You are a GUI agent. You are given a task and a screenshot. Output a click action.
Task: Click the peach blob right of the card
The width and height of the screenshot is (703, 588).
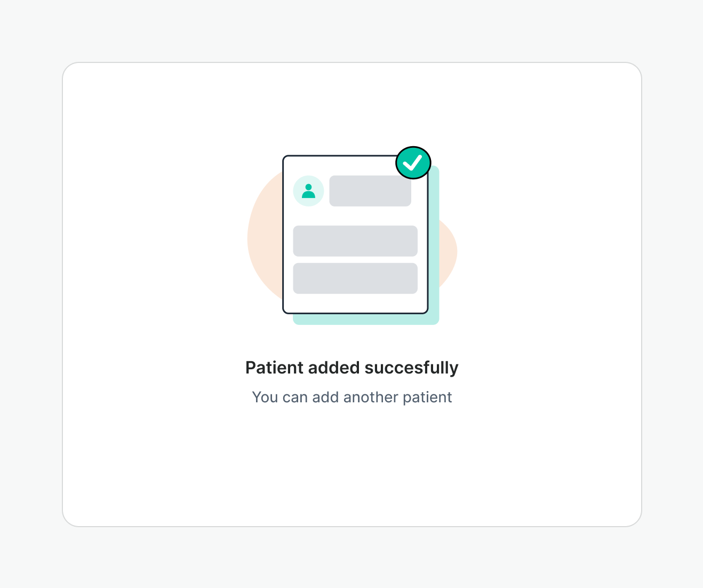pyautogui.click(x=448, y=251)
